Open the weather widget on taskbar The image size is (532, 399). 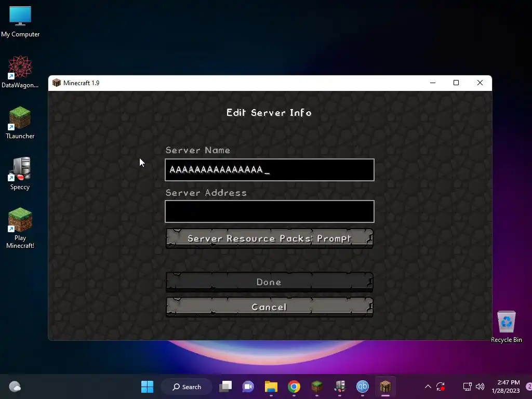(x=15, y=387)
